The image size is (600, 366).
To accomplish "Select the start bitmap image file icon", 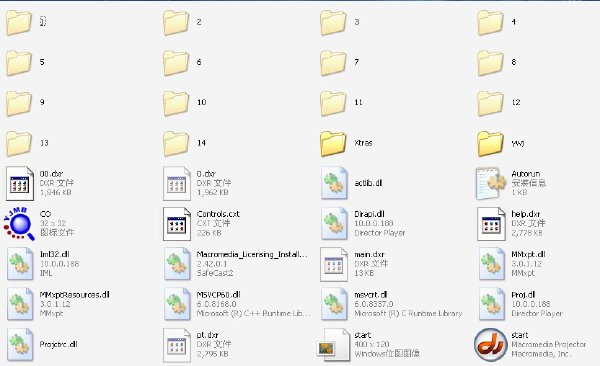I will pos(334,345).
